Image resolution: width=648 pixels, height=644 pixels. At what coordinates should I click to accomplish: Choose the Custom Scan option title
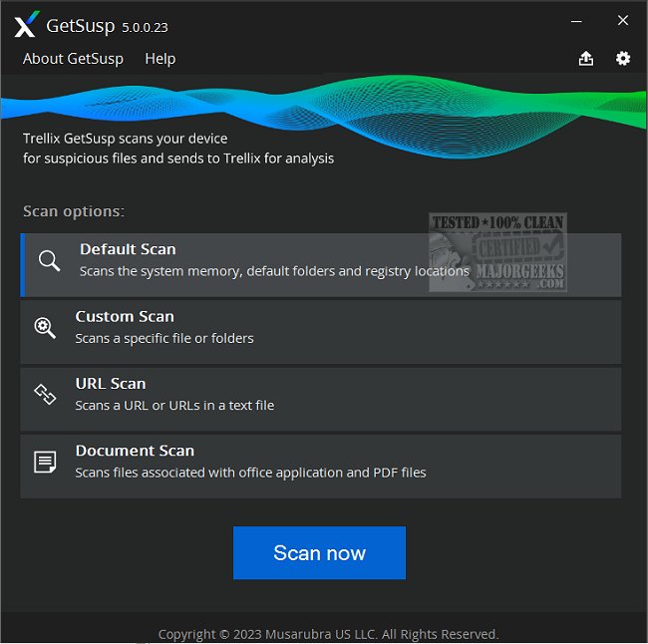125,317
